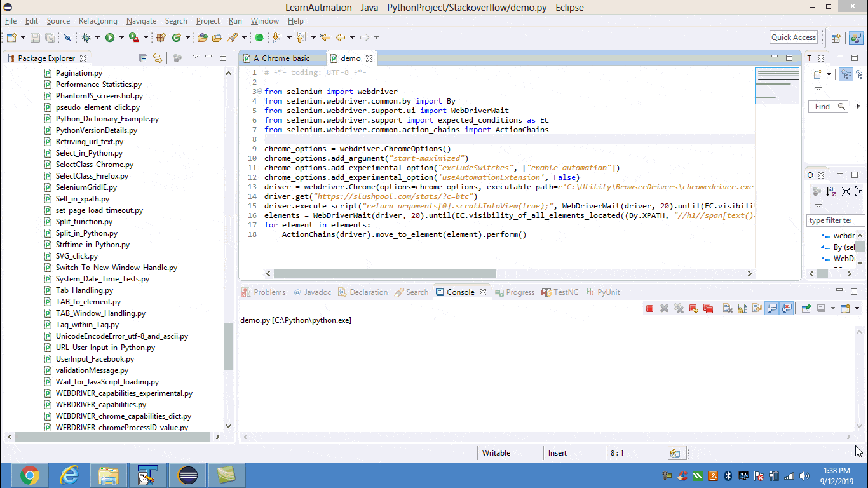Open Chrome from the Windows taskbar
The image size is (868, 488).
29,475
